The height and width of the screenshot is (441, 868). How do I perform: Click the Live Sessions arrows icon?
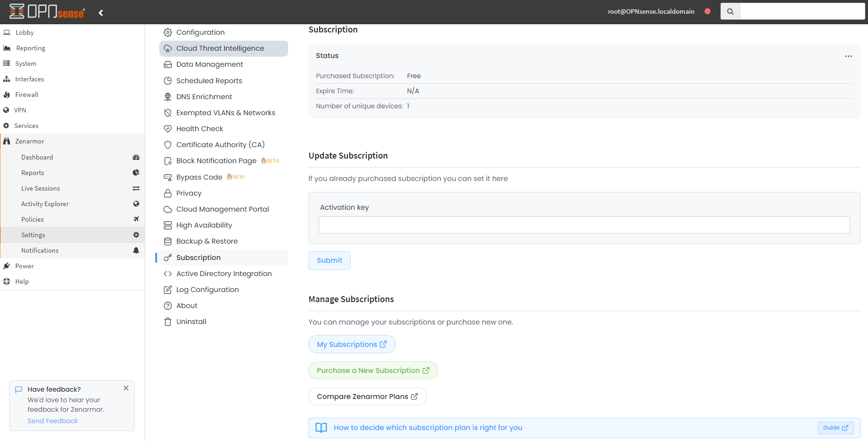[x=136, y=188]
